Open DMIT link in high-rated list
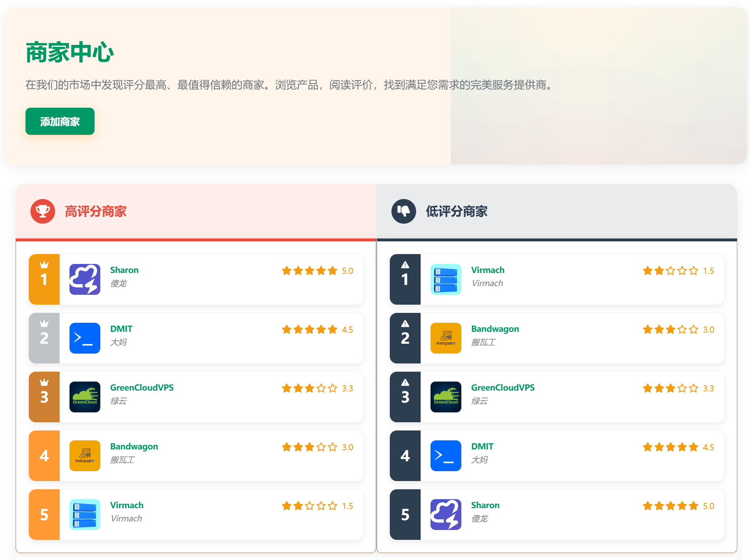This screenshot has height=560, width=750. pyautogui.click(x=121, y=329)
